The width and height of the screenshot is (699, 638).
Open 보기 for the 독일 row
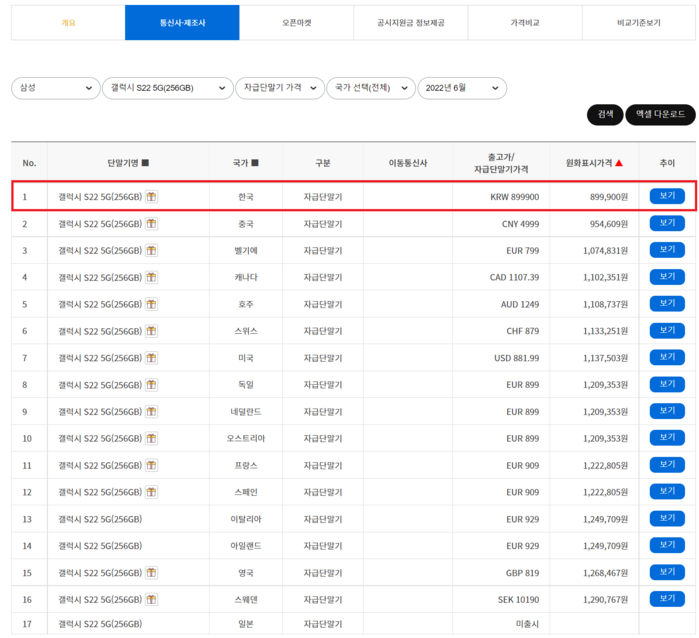tap(667, 384)
